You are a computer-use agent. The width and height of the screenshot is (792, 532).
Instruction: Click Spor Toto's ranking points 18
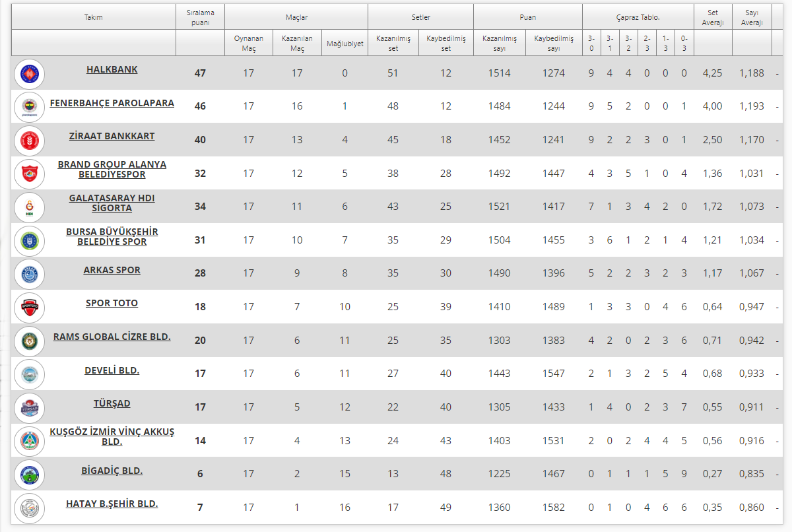coord(200,307)
